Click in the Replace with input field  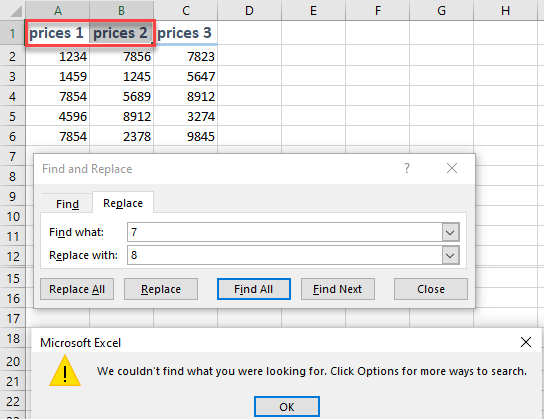284,255
